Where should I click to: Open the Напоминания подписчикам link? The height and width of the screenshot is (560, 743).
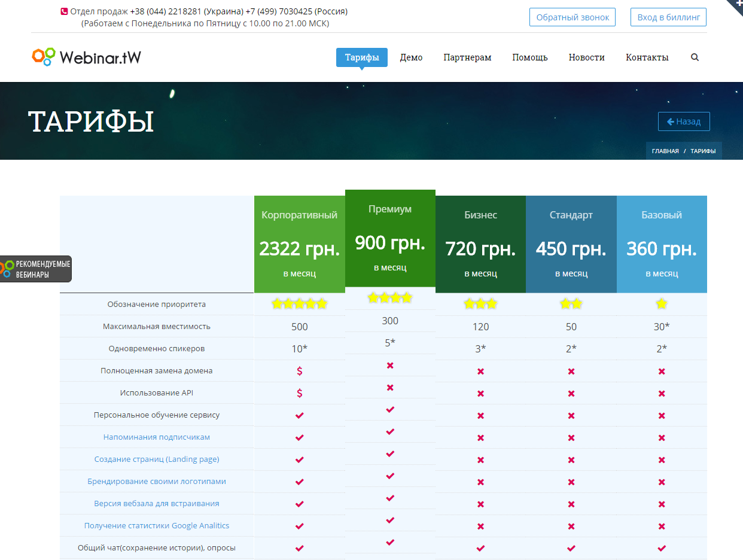coord(157,437)
